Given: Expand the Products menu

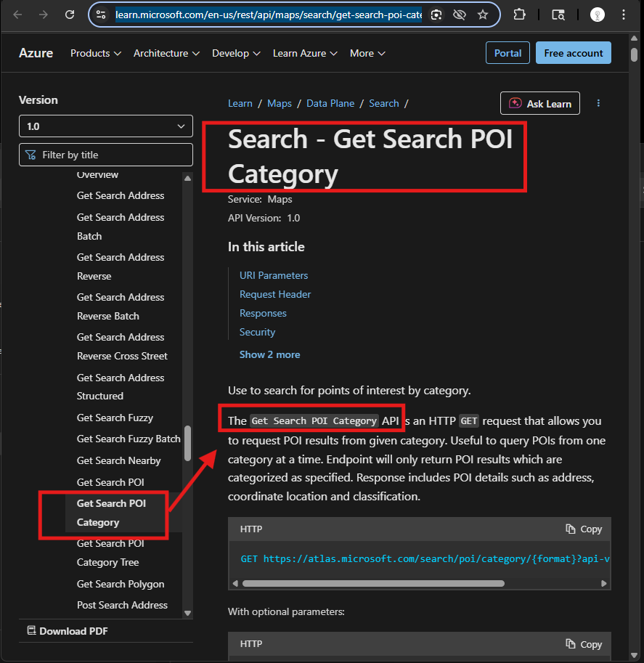Looking at the screenshot, I should 96,53.
